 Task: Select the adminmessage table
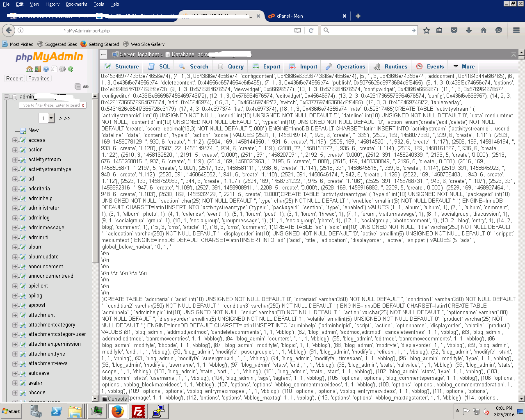tap(46, 228)
